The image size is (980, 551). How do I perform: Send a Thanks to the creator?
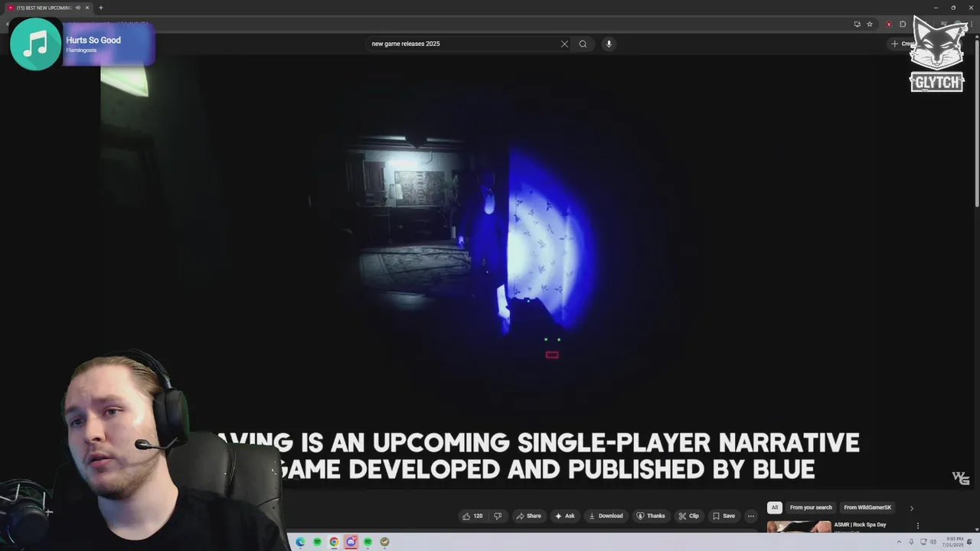click(x=651, y=516)
